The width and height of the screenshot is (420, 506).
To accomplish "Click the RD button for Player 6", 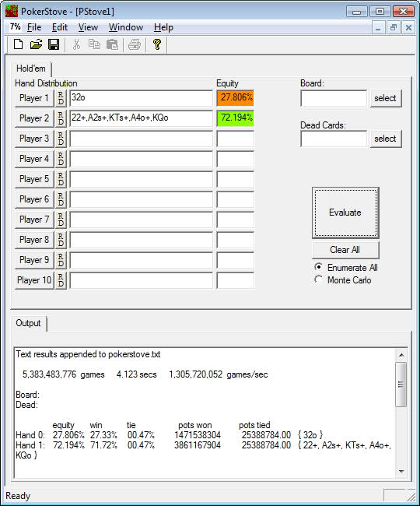I will 61,199.
